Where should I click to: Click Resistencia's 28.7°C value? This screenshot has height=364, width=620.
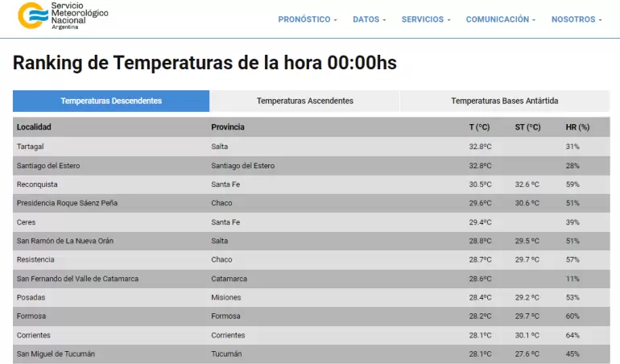[480, 259]
